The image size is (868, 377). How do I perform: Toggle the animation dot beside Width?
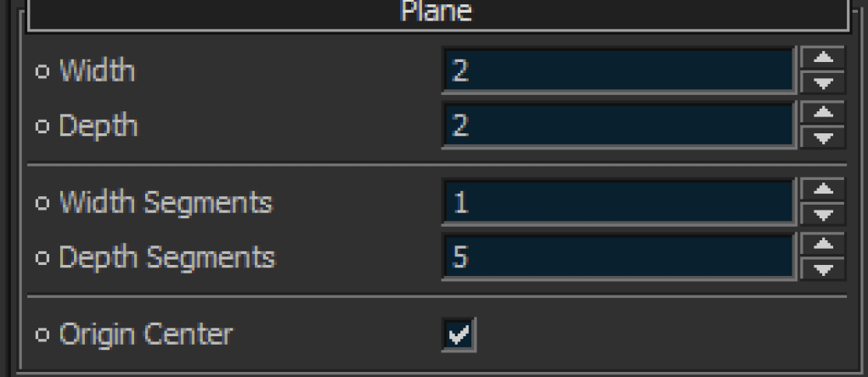42,71
